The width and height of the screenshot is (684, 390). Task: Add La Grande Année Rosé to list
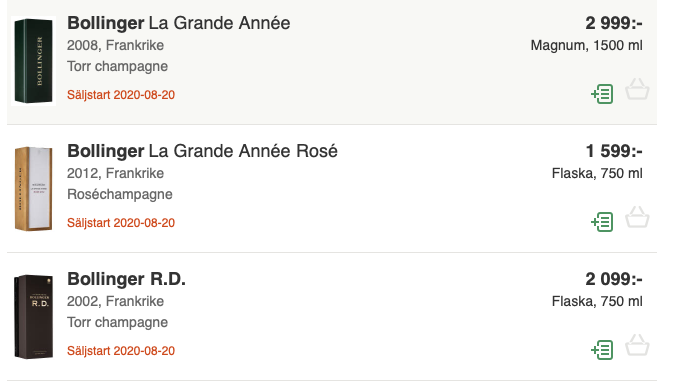click(x=602, y=222)
